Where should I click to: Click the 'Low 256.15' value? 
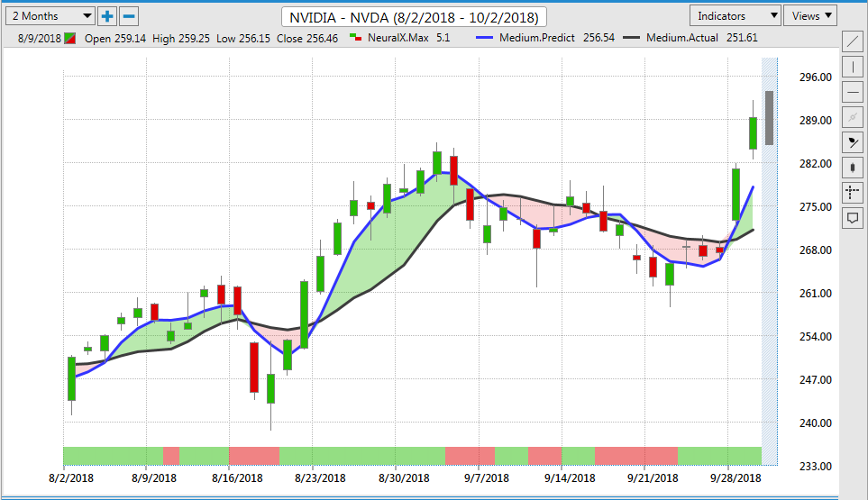(x=243, y=39)
